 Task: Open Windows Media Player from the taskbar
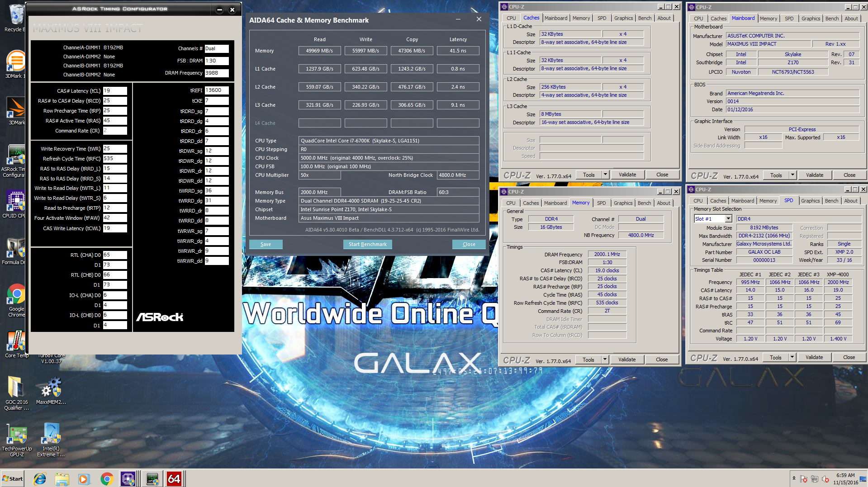pyautogui.click(x=84, y=478)
